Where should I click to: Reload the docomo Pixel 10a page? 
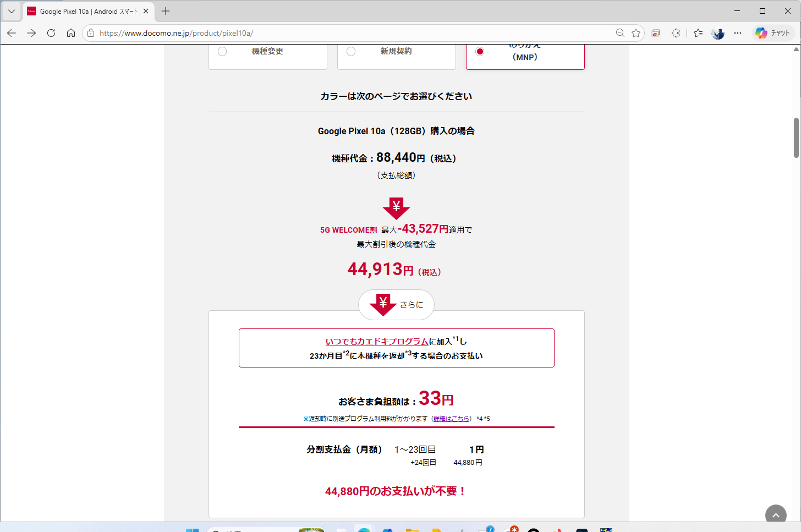(x=51, y=33)
